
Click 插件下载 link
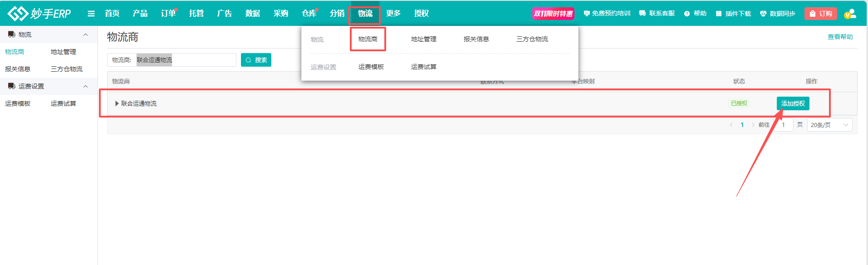[733, 14]
